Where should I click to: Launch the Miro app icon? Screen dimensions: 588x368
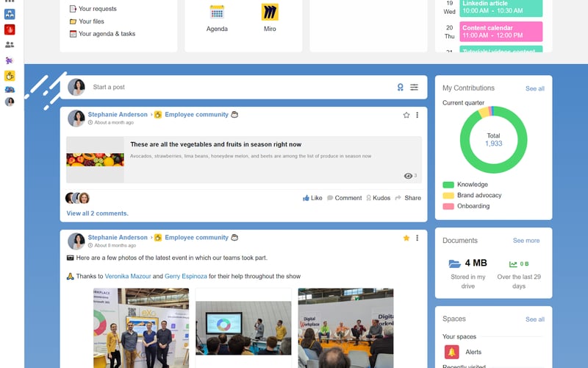270,12
